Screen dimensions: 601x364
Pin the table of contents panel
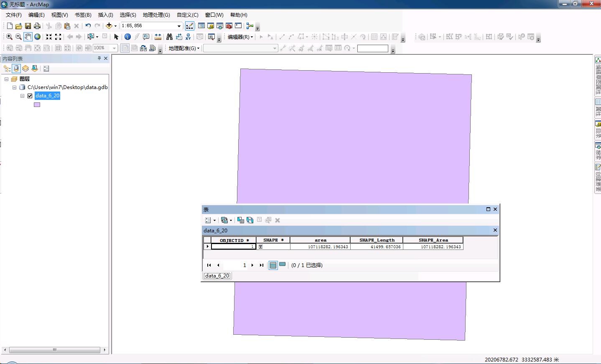(x=99, y=59)
